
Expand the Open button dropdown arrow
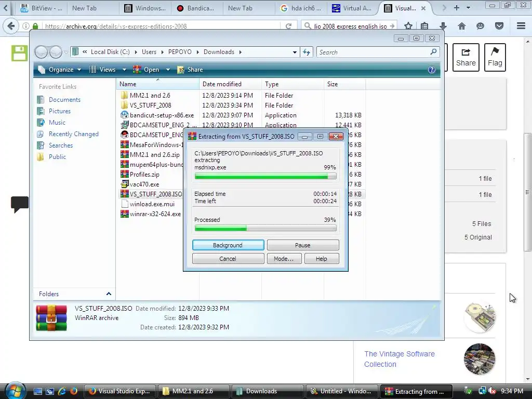coord(168,70)
